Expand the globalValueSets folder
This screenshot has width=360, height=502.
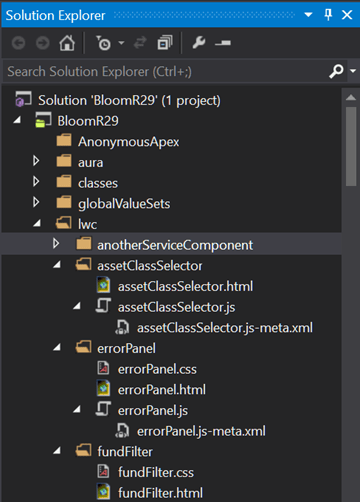(x=36, y=202)
